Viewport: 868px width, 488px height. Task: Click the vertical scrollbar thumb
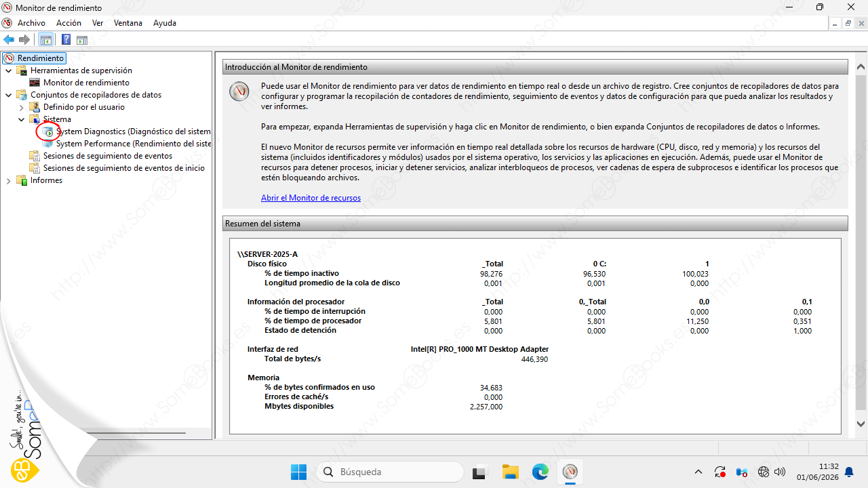point(861,242)
